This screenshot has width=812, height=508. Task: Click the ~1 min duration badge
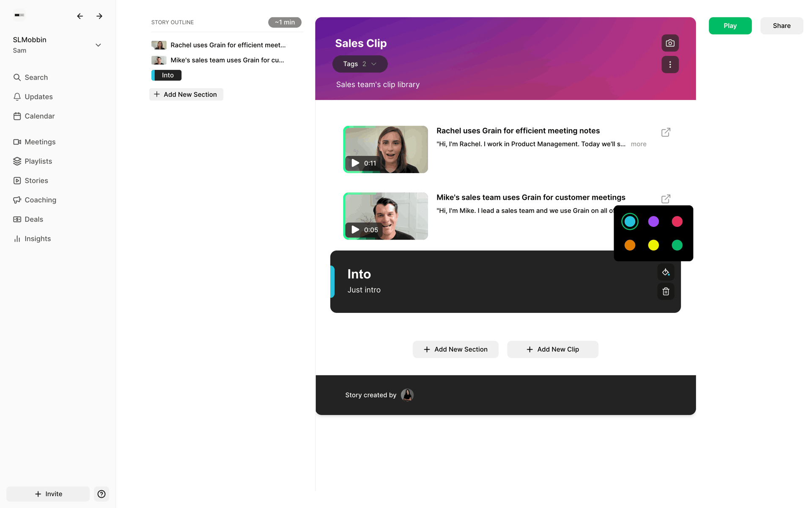(x=285, y=22)
